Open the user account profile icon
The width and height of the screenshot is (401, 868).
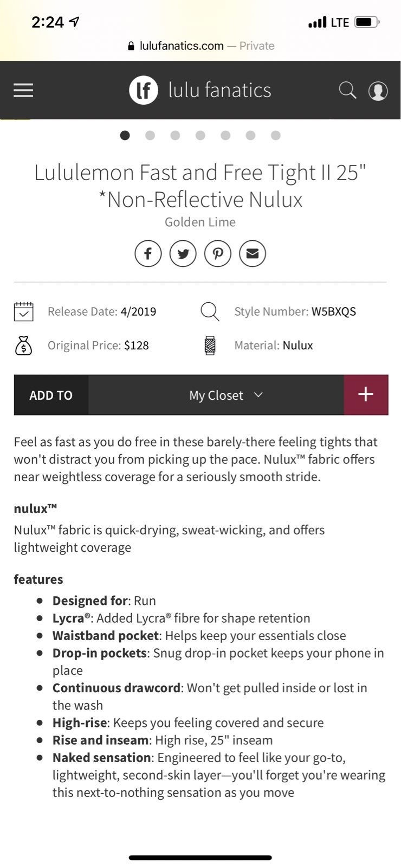pos(378,91)
